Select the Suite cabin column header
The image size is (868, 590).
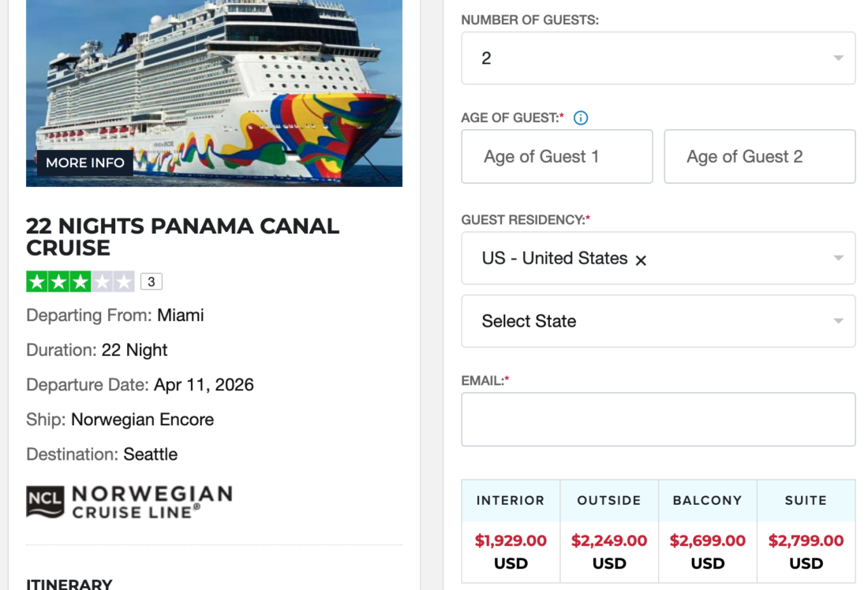(806, 500)
